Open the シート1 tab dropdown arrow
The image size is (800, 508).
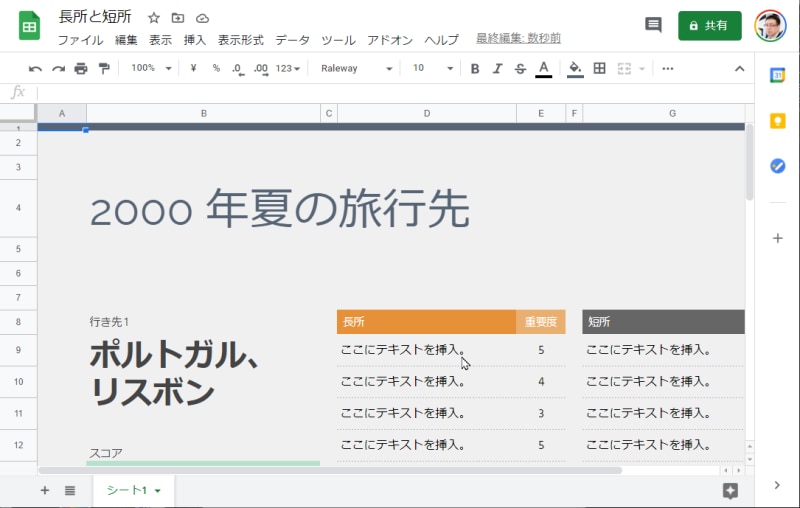point(158,491)
